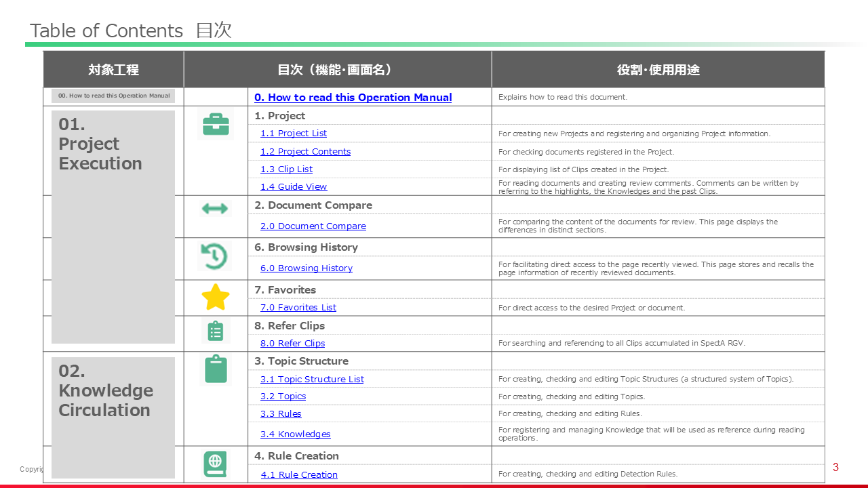Click the Document Compare double-arrow icon
The height and width of the screenshot is (488, 868).
[x=215, y=209]
